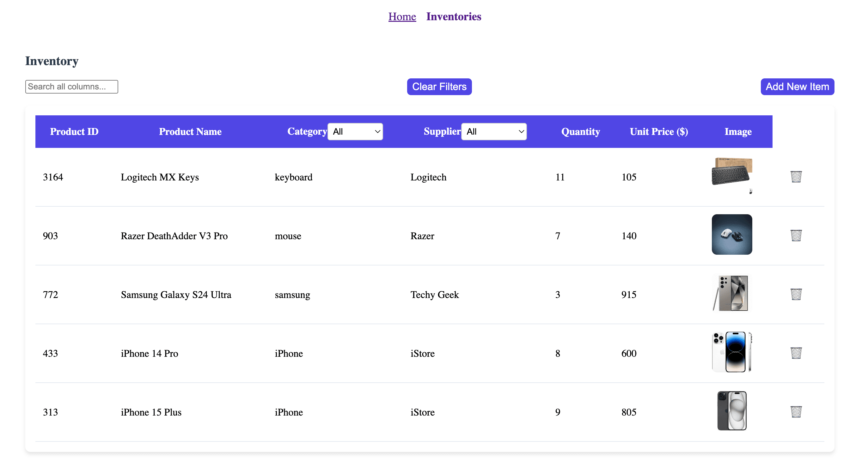Click the unit price 915 cell
Image resolution: width=868 pixels, height=474 pixels.
[x=629, y=295]
